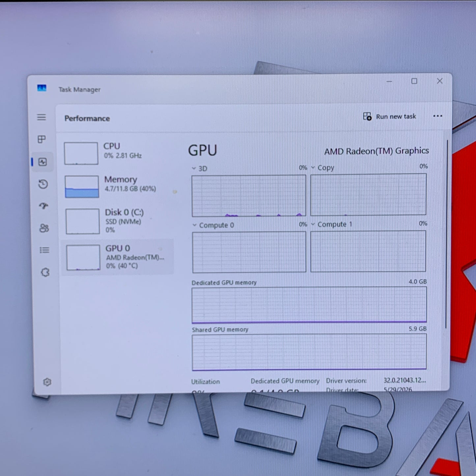Click the Utilization label
The height and width of the screenshot is (476, 476).
coord(206,381)
